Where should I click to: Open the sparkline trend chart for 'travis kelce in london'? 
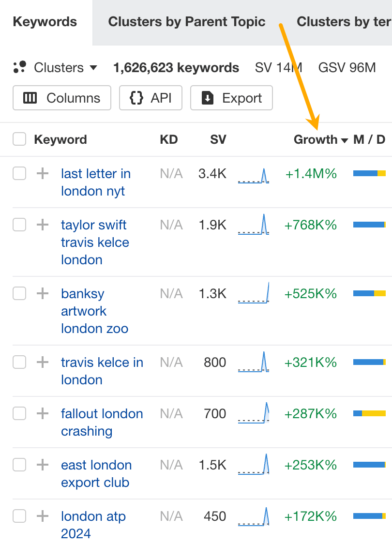click(254, 362)
